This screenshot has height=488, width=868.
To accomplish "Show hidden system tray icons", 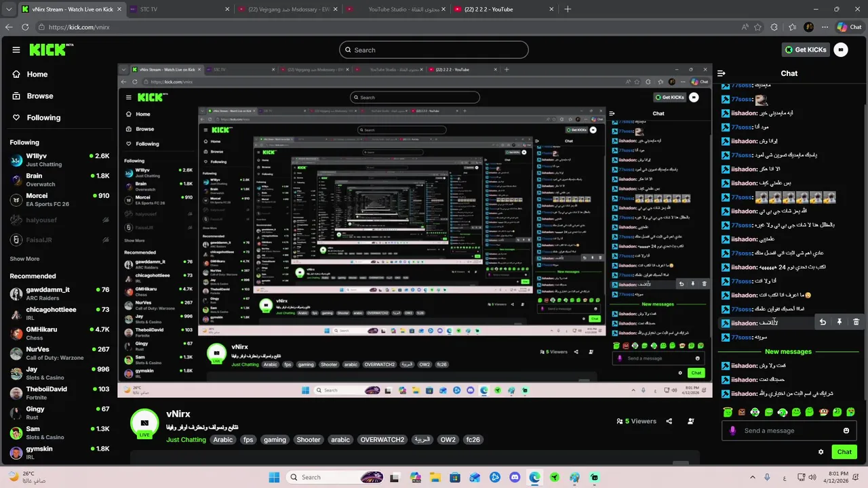I will point(753,477).
